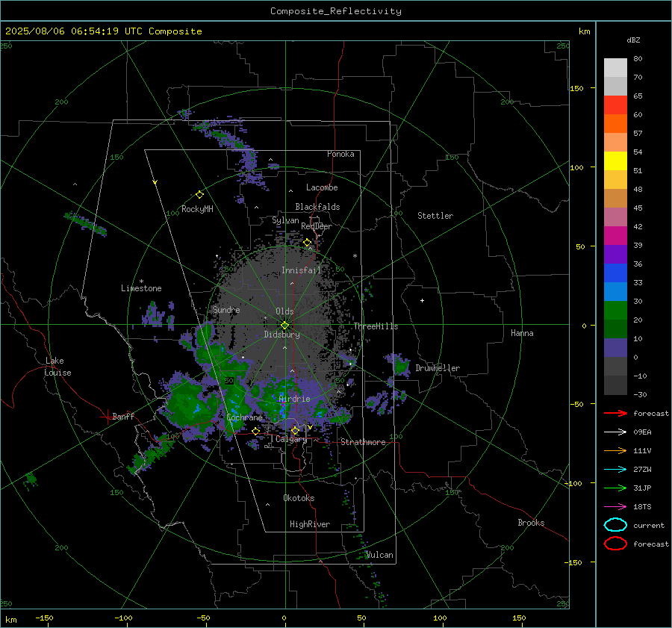Click the Sundre town label
The image size is (672, 628).
[x=226, y=309]
